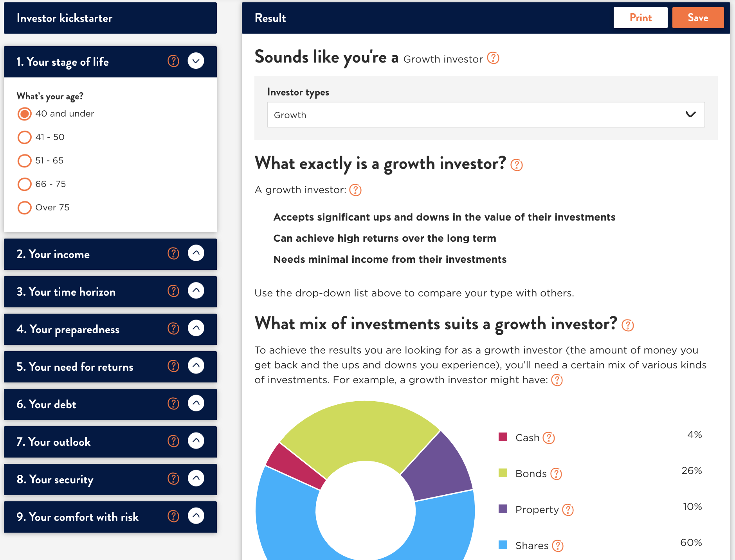Click help icon after "What exactly is a growth investor?"

(517, 165)
